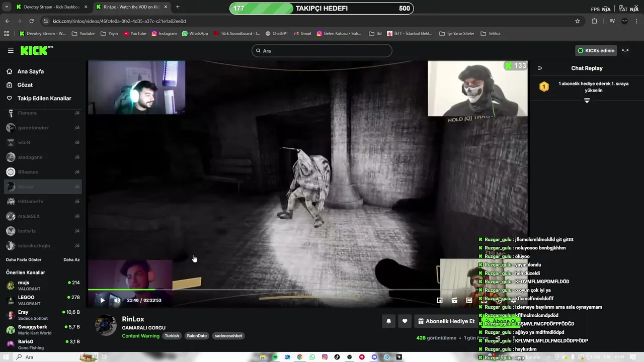Open the notification bell for RinLox
Viewport: 644px width, 362px height.
[x=388, y=321]
